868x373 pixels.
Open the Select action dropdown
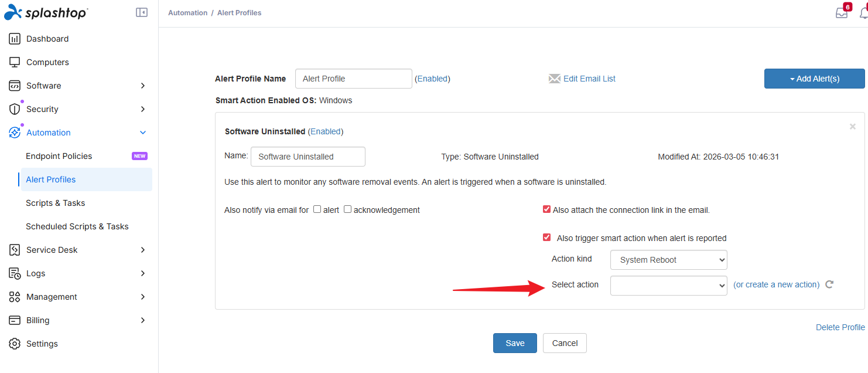tap(668, 286)
